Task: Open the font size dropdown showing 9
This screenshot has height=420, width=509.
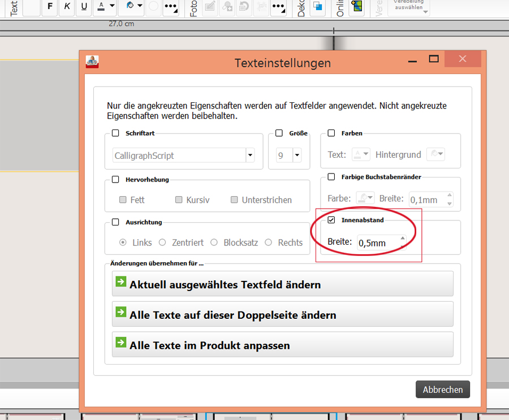Action: 297,155
